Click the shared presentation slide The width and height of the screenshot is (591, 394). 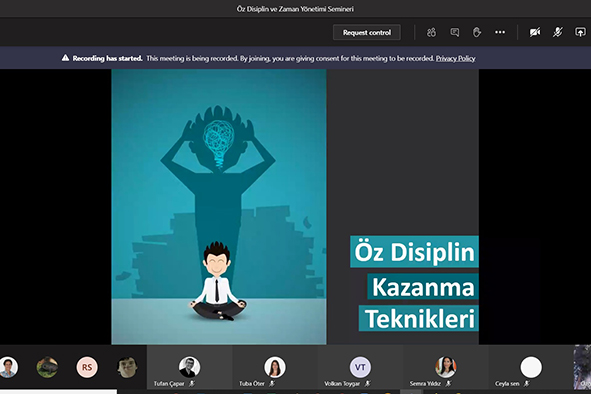295,207
